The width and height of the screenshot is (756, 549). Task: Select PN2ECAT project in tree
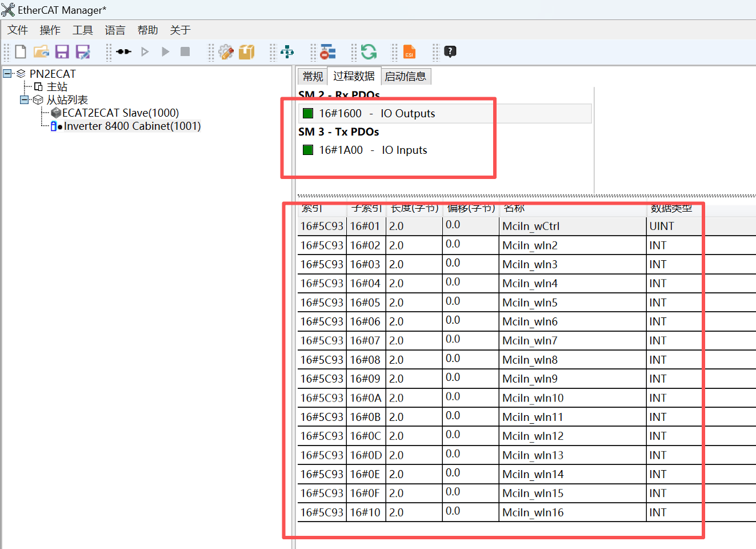pyautogui.click(x=53, y=74)
